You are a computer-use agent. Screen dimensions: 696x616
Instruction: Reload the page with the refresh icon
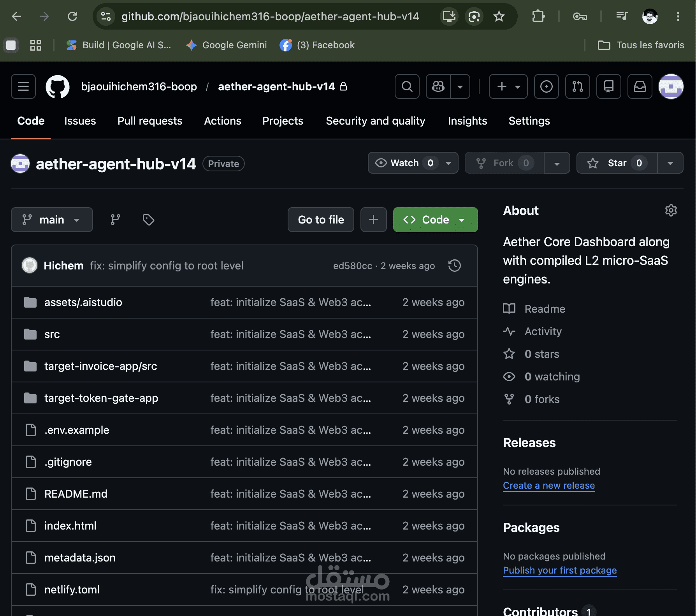tap(72, 16)
